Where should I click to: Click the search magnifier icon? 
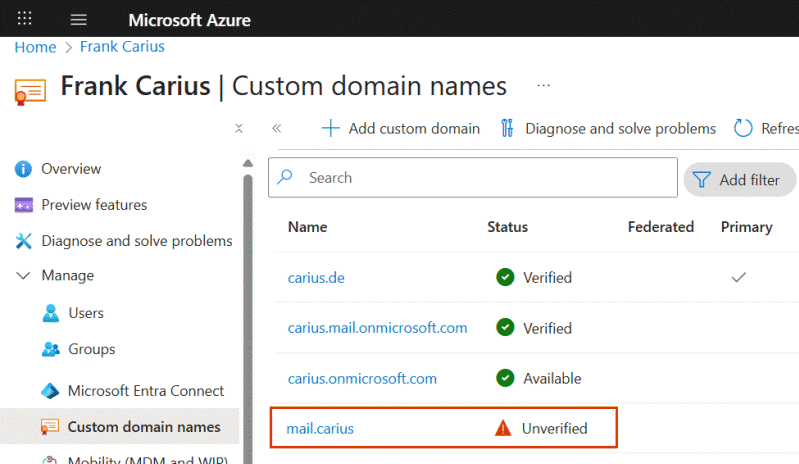click(x=285, y=177)
